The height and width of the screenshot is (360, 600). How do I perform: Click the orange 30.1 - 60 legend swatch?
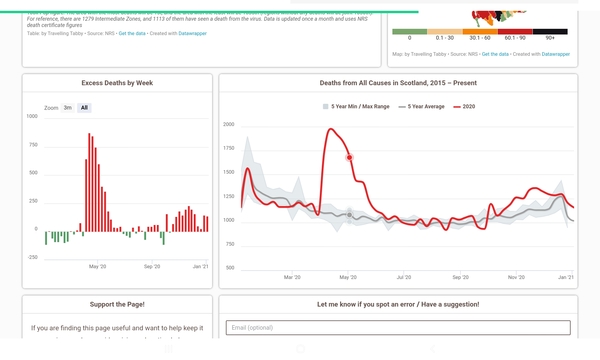[480, 31]
